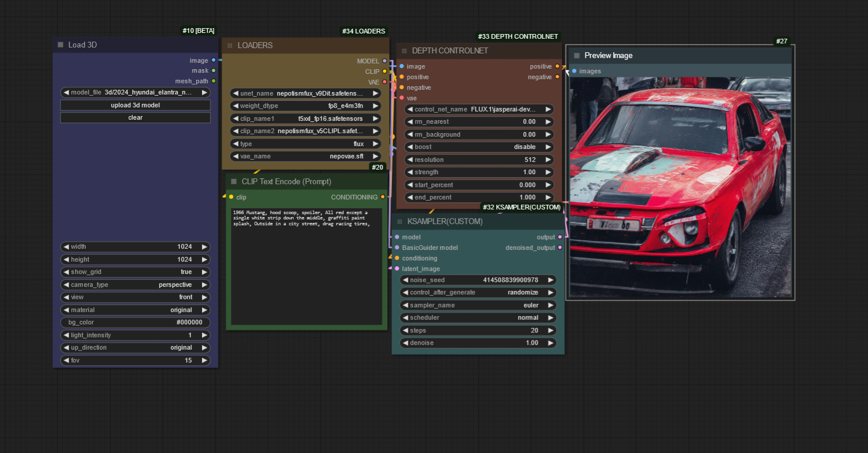Click the Load 3D image output port
This screenshot has width=868, height=453.
pos(213,60)
